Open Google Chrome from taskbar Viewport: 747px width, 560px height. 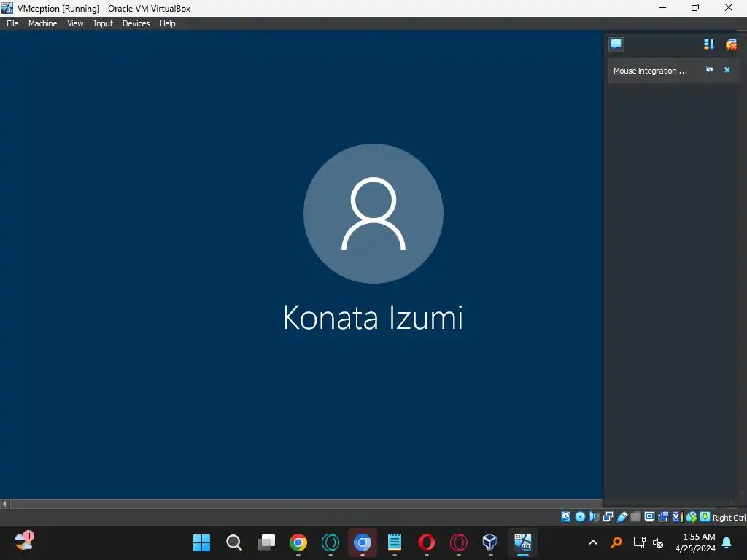click(x=298, y=542)
